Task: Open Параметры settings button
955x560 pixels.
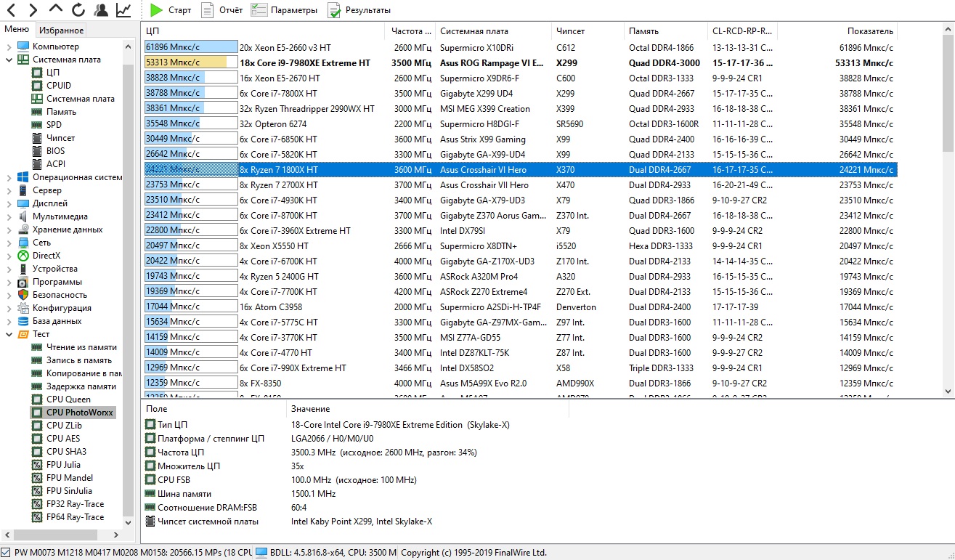Action: point(284,10)
